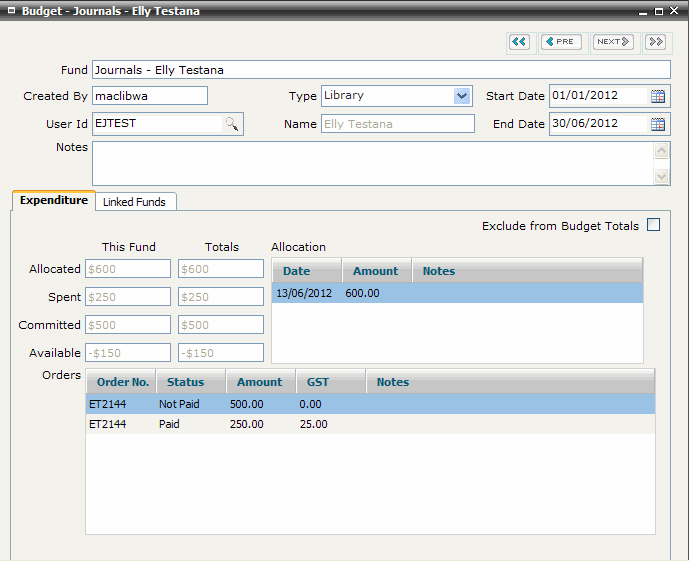Go to previous record with PRE button
The width and height of the screenshot is (689, 562).
pyautogui.click(x=561, y=42)
